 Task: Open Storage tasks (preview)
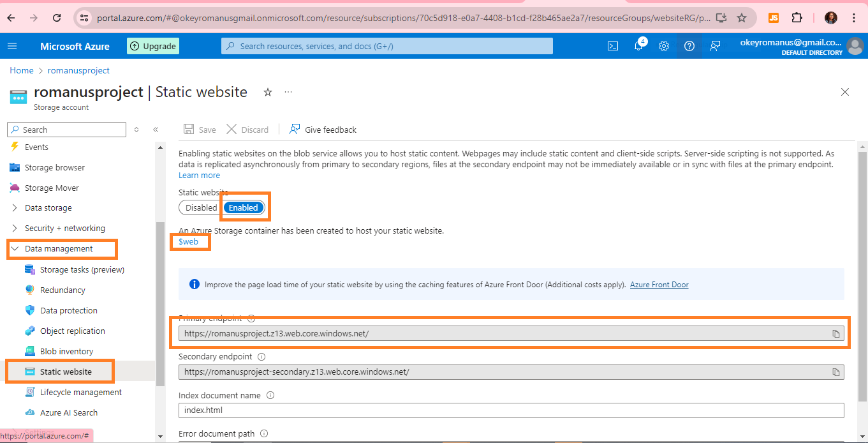click(82, 269)
